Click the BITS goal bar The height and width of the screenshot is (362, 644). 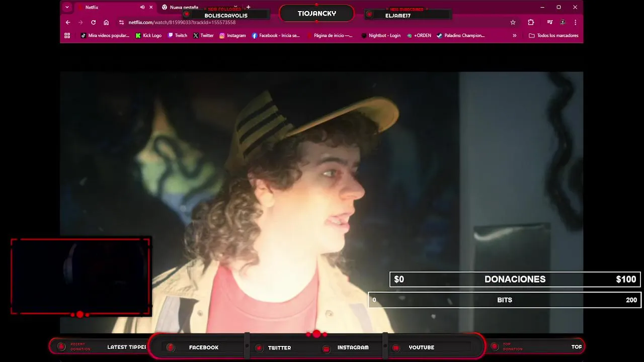click(505, 300)
